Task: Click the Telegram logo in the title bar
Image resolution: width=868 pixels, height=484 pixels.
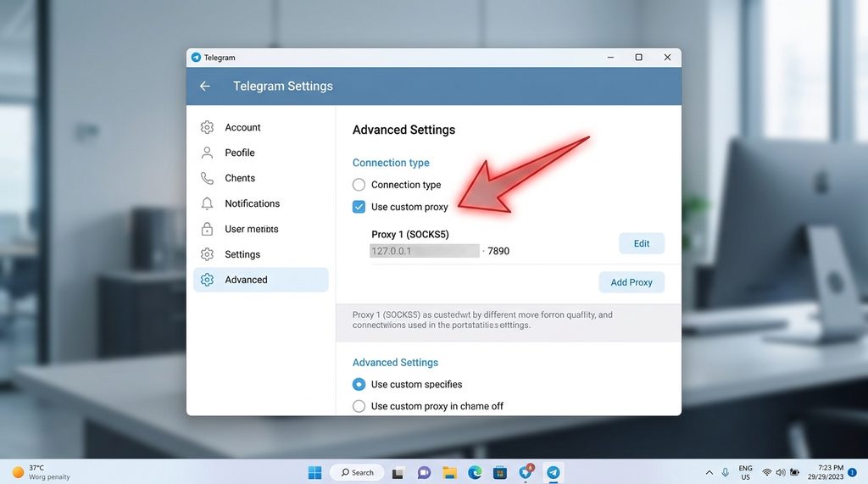Action: pyautogui.click(x=196, y=57)
